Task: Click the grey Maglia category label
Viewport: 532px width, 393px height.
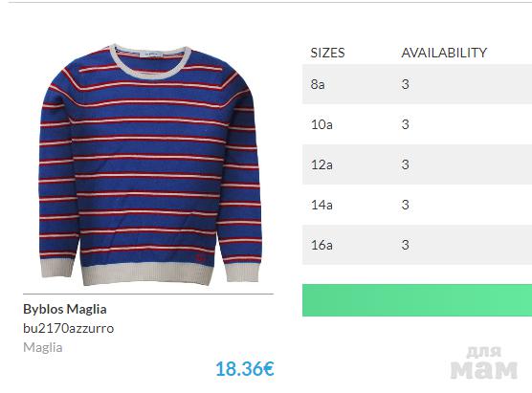Action: point(43,347)
